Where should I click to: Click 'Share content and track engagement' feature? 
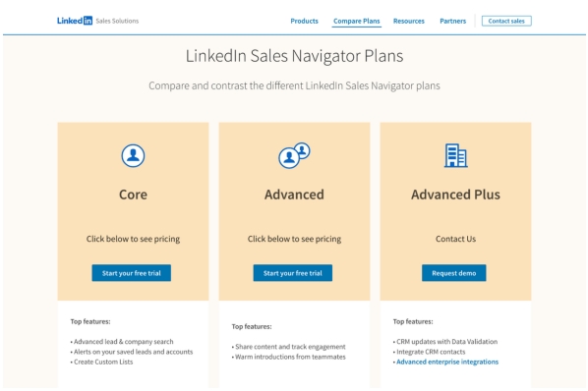[290, 347]
